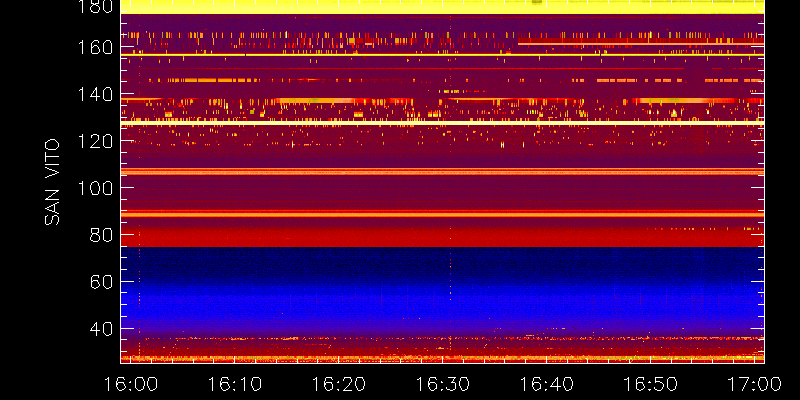Click the 40 frequency axis label
Screen dimensions: 800x400
pyautogui.click(x=101, y=329)
